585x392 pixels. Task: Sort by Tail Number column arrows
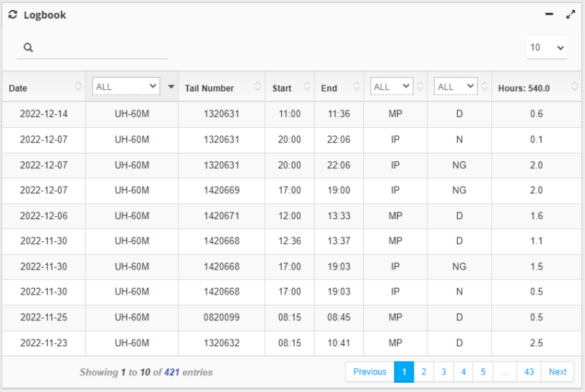[257, 88]
